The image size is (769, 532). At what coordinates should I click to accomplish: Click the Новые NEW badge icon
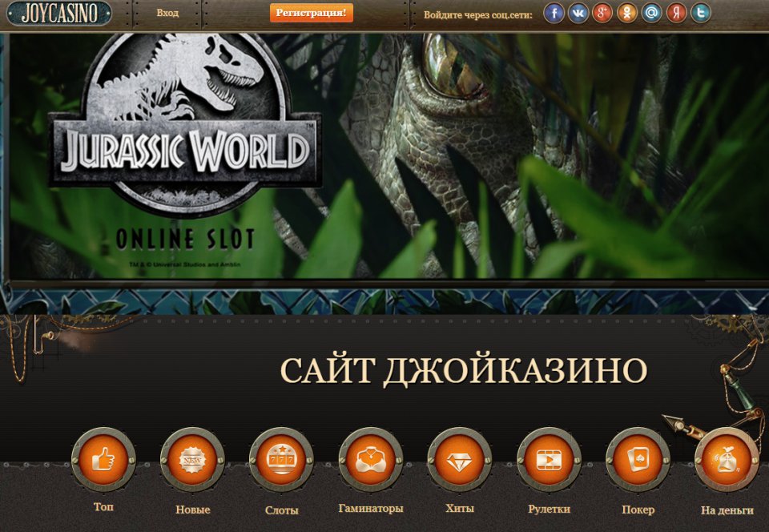(x=192, y=460)
